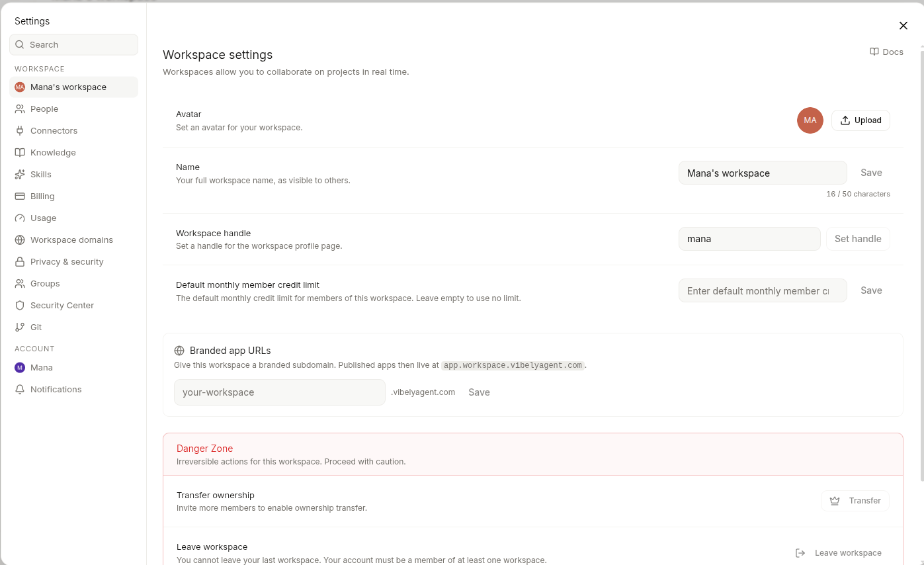924x565 pixels.
Task: Click the Skills sparkle icon
Action: [x=20, y=175]
